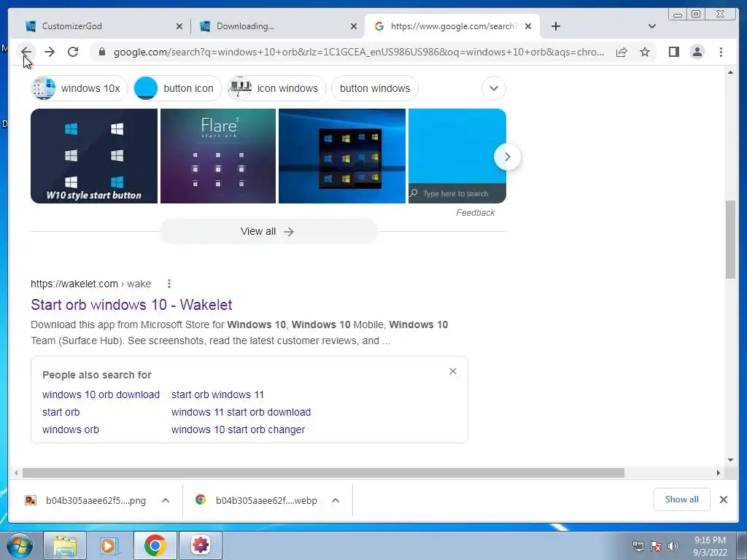Search 'start orb windows 11' suggestion
The image size is (747, 560).
point(217,394)
